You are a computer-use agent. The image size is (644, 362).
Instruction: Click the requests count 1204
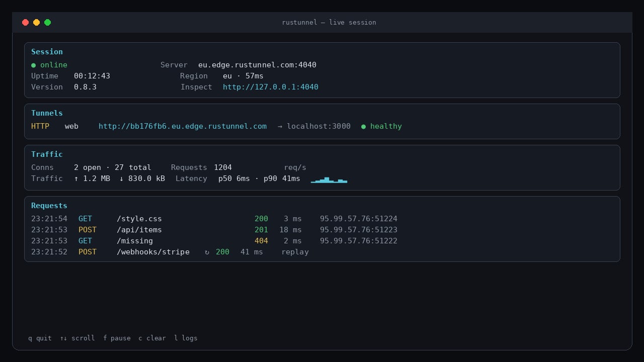click(223, 167)
